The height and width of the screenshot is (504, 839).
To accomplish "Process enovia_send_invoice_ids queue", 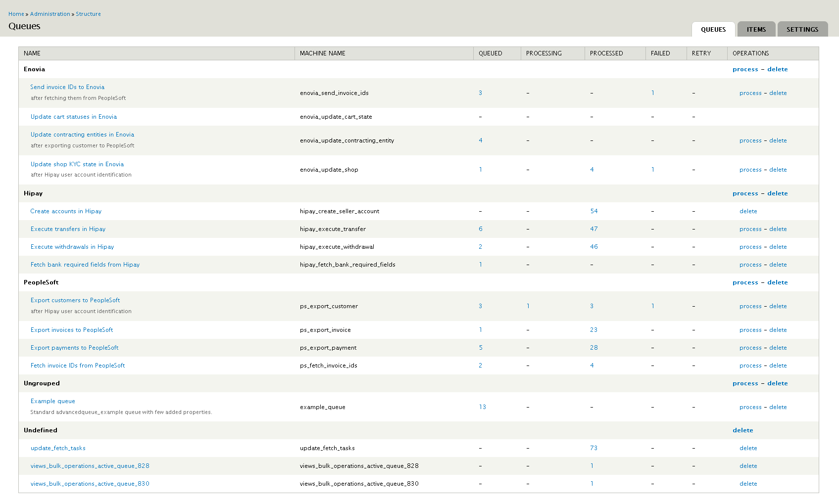I will (x=750, y=93).
